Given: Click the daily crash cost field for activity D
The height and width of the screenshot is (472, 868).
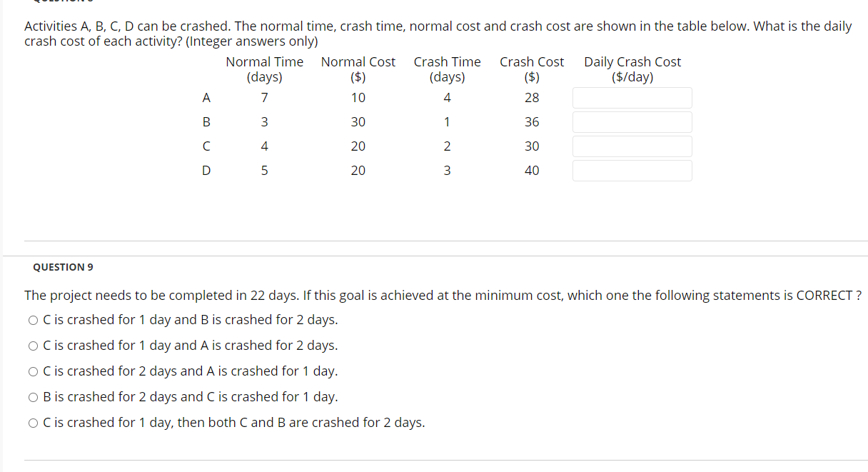Looking at the screenshot, I should (x=632, y=170).
